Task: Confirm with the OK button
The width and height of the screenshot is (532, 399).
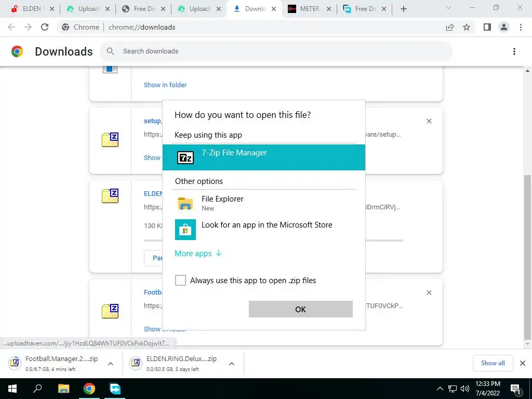Action: point(301,309)
